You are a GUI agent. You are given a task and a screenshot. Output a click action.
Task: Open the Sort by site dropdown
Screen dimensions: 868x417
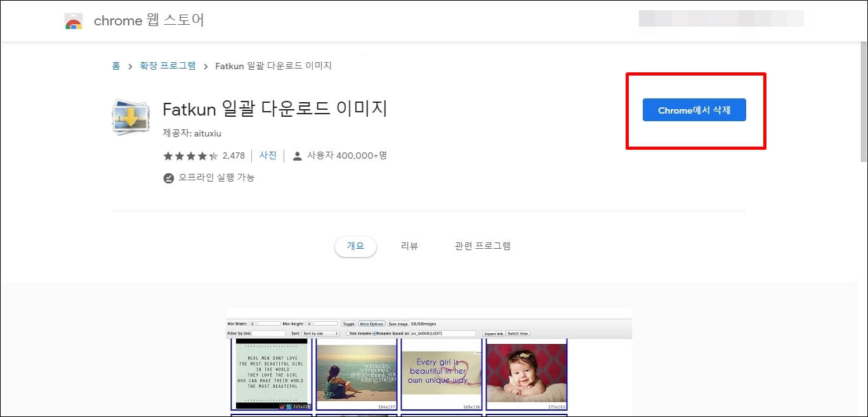point(320,333)
